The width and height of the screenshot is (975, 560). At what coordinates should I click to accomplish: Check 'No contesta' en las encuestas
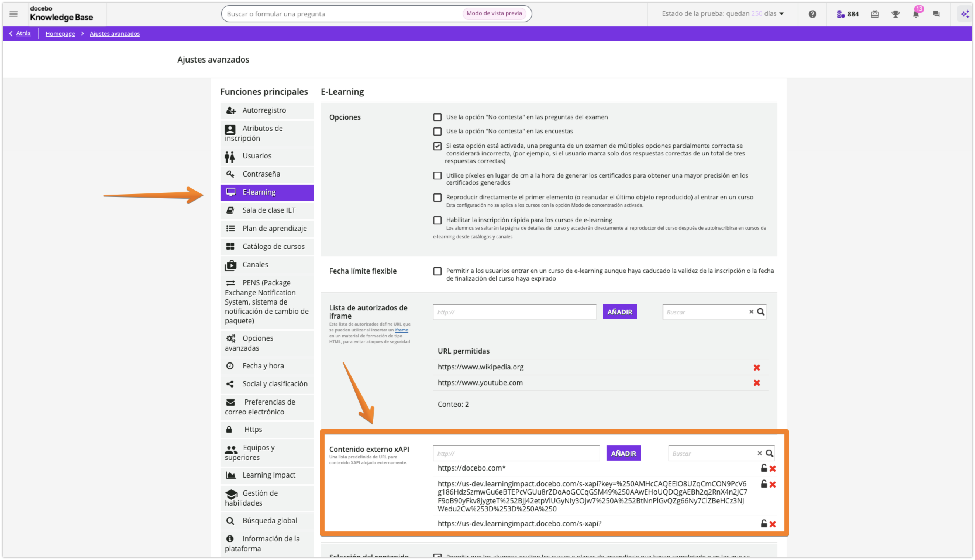click(x=437, y=132)
